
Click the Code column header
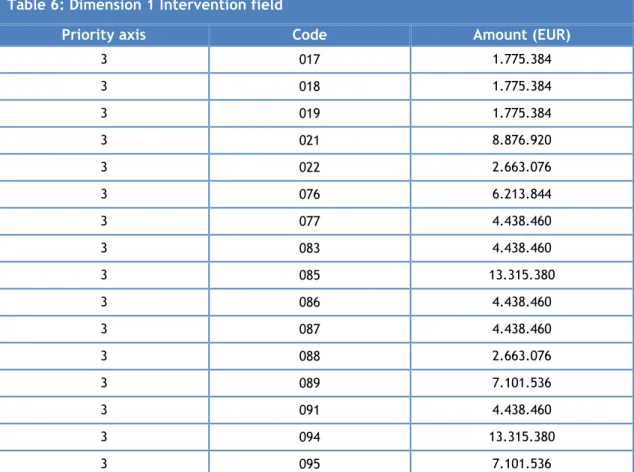pyautogui.click(x=309, y=35)
